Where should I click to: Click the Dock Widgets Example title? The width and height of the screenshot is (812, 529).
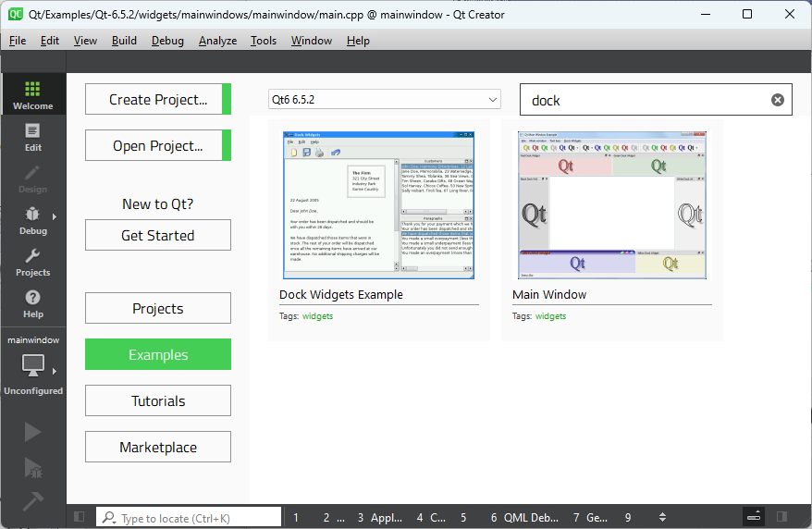pos(340,294)
